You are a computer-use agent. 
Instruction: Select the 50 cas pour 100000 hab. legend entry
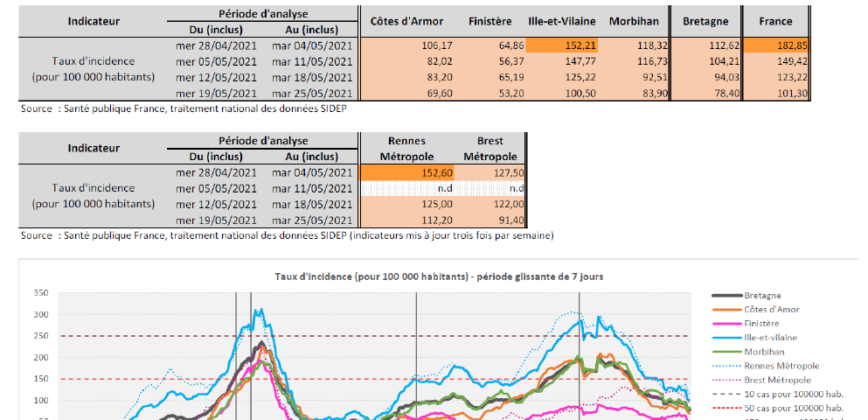tap(793, 408)
